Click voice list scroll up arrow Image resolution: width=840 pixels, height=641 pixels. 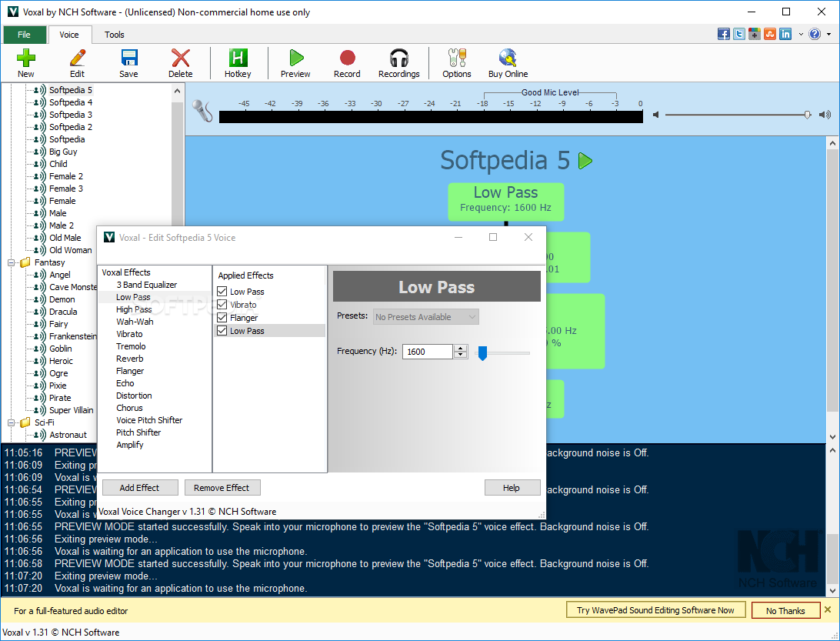pos(178,91)
